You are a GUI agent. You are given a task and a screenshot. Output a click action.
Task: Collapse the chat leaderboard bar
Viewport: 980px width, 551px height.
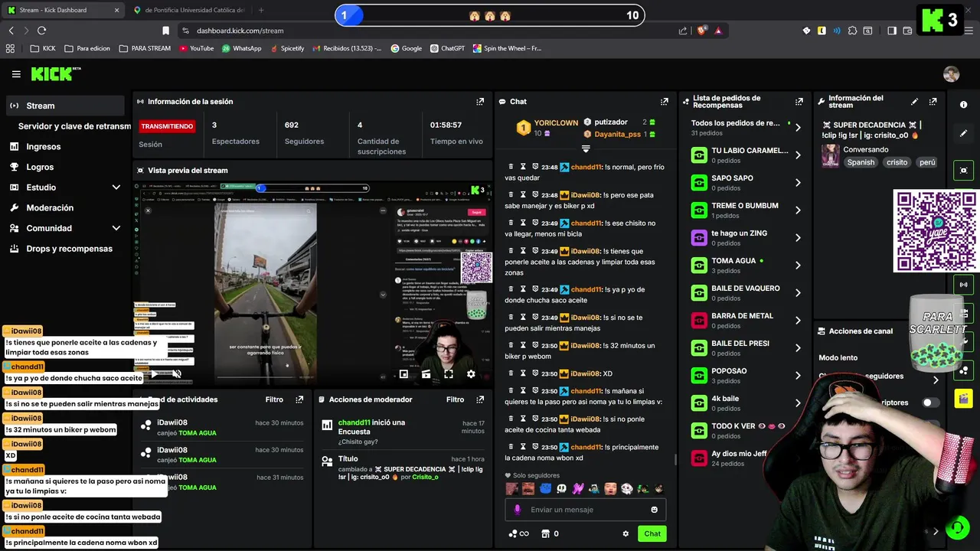tap(586, 148)
